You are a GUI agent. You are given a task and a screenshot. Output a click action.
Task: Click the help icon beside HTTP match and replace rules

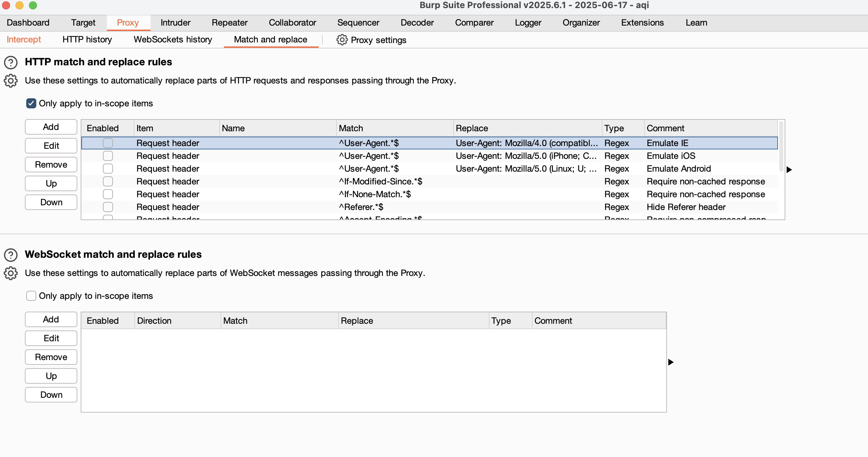coord(10,62)
